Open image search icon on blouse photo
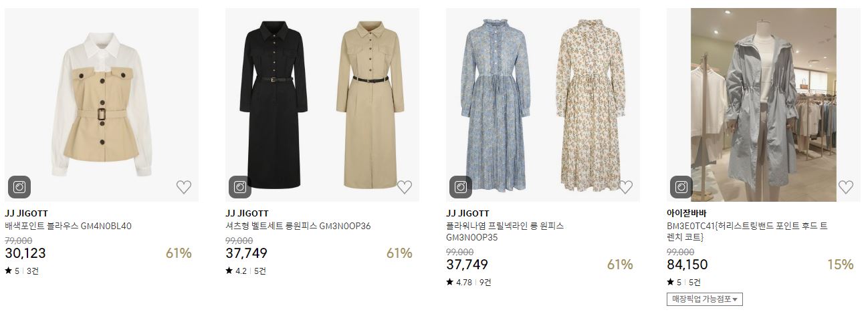This screenshot has height=320, width=868. [x=19, y=187]
